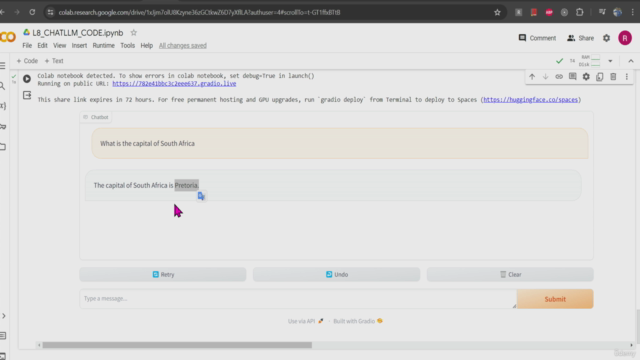
Task: Click the notebook title L8_CHATLLM_CODE.ipynb
Action: 78,33
